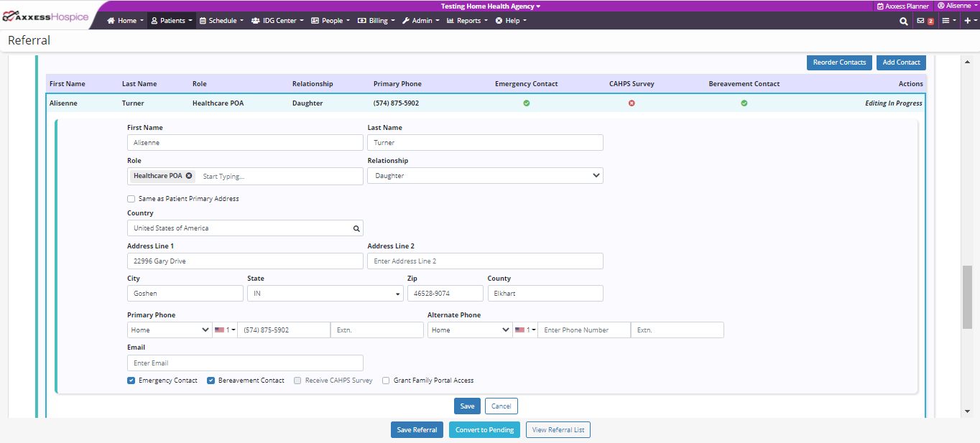
Task: Open Primary Phone type dropdown
Action: tap(170, 330)
